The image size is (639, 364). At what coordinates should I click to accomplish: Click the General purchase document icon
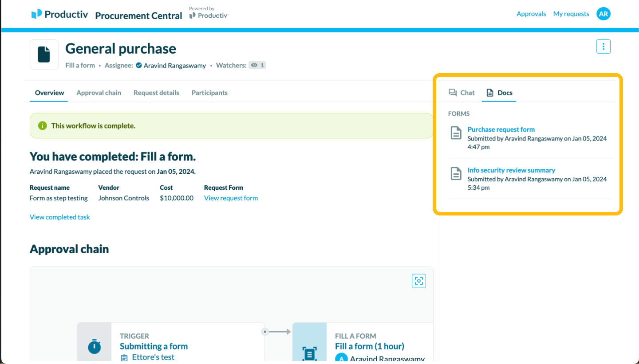(44, 55)
